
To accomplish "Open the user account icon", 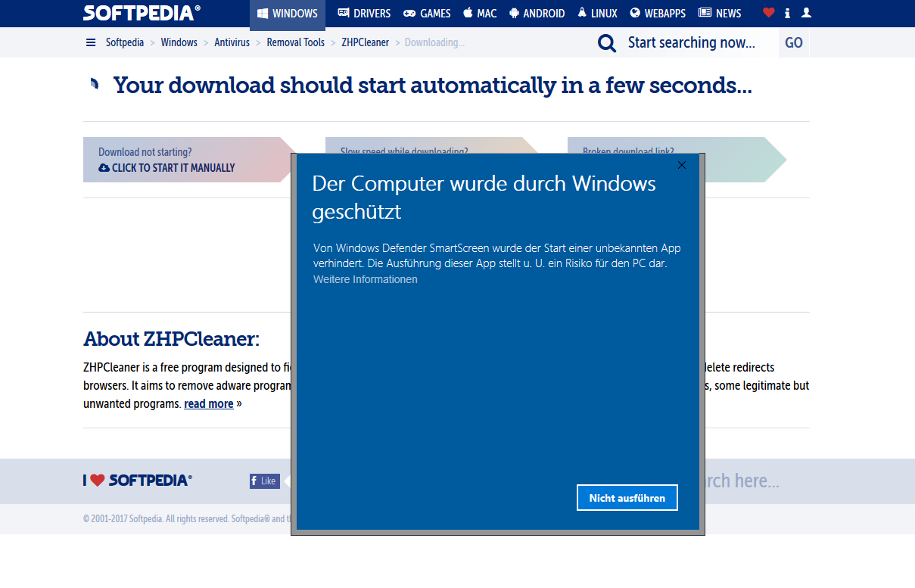I will [x=806, y=13].
